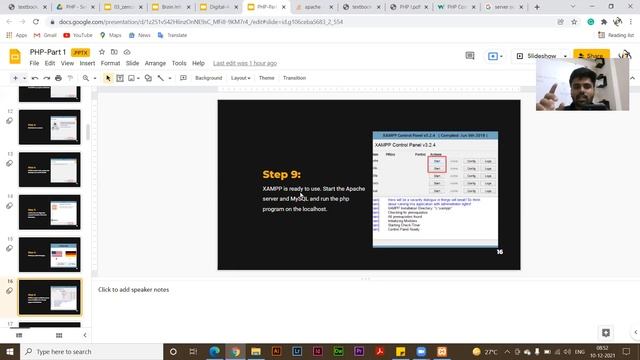Image resolution: width=640 pixels, height=360 pixels.
Task: Add a comment from the toolbar
Action: [183, 78]
